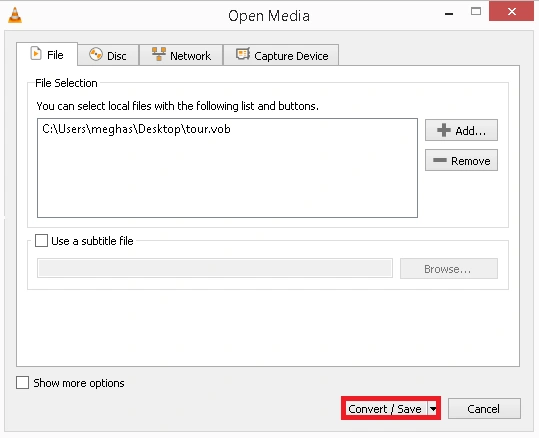This screenshot has width=539, height=438.
Task: Expand the Convert / Save dropdown arrow
Action: (433, 409)
